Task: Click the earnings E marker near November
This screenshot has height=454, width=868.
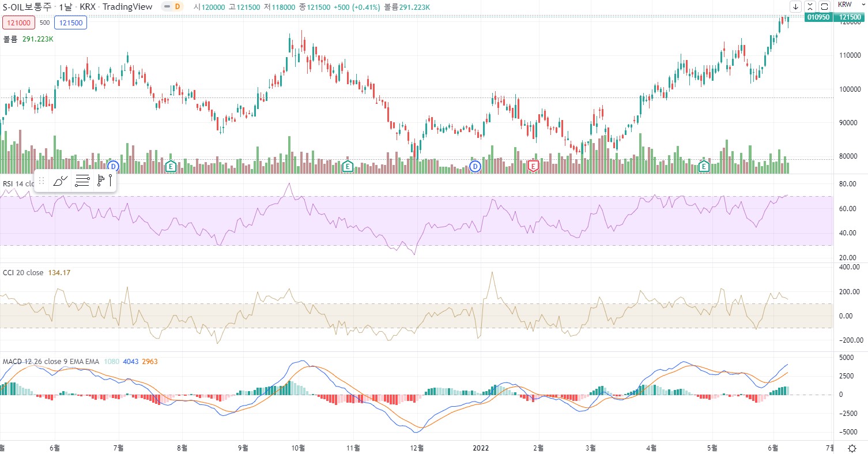Action: pos(348,166)
